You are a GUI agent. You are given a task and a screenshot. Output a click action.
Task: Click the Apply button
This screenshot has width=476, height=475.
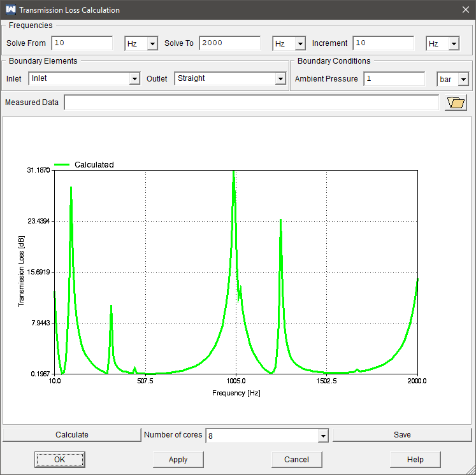(178, 460)
